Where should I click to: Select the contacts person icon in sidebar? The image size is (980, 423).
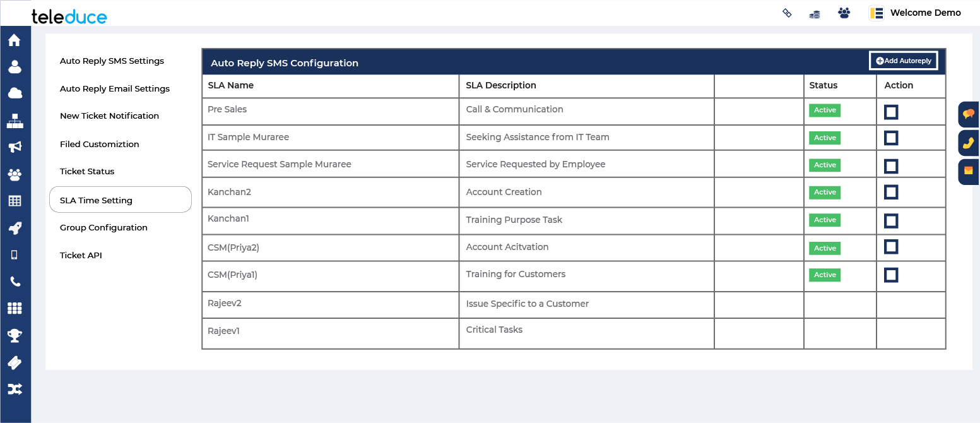pyautogui.click(x=15, y=66)
